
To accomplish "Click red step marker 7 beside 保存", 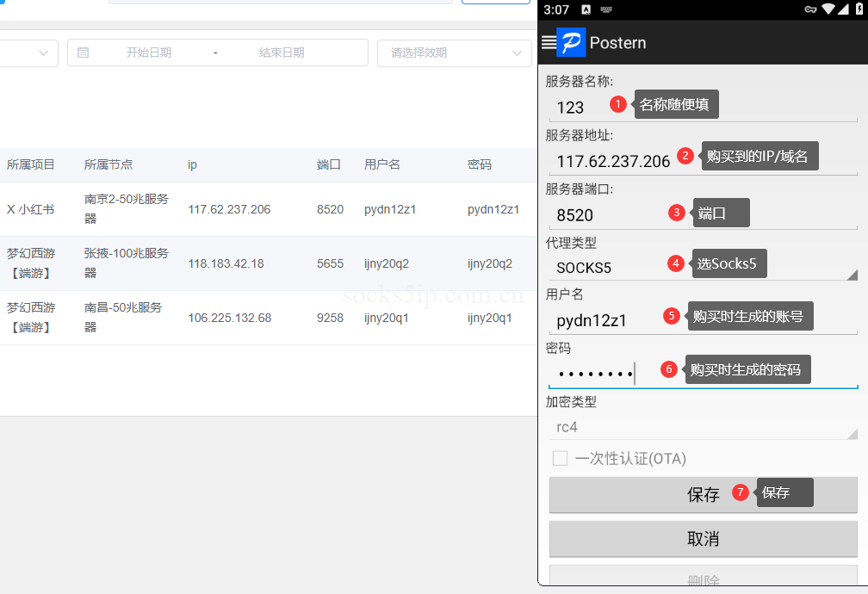I will pyautogui.click(x=741, y=492).
